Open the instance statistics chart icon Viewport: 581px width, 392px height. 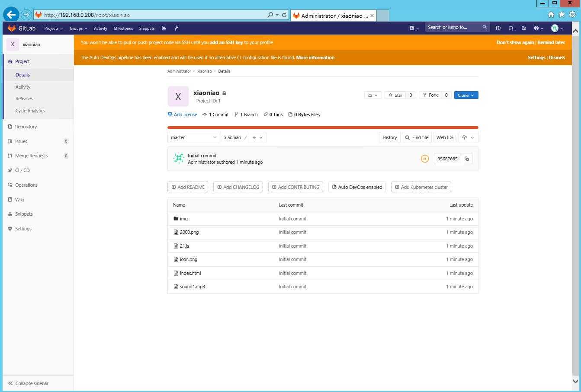164,28
